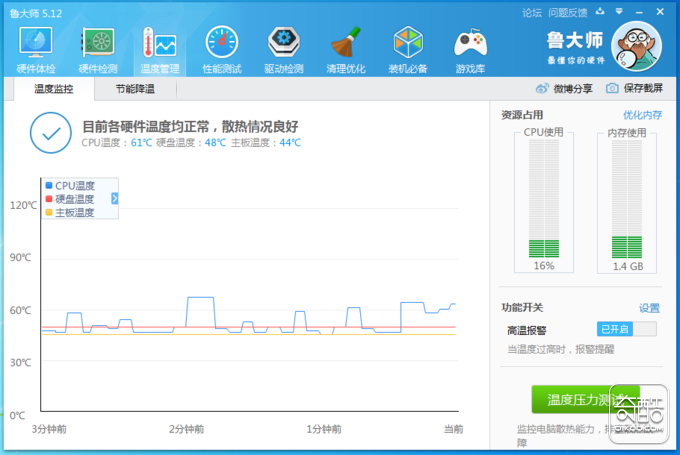The width and height of the screenshot is (680, 455).
Task: Open the 问题反馈 feedback link
Action: click(567, 13)
